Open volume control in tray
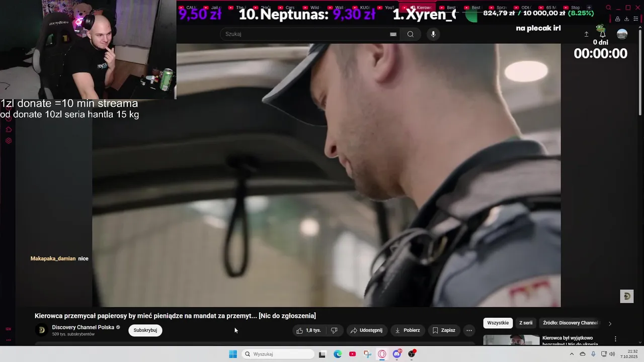This screenshot has height=362, width=644. tap(612, 354)
